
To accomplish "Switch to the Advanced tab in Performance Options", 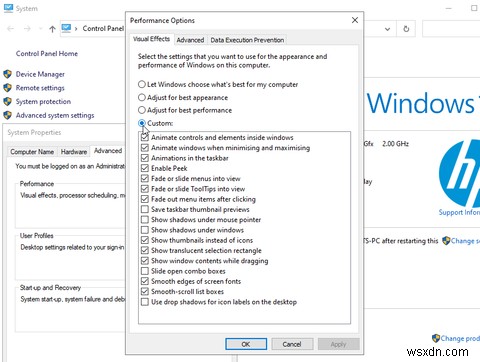I will [190, 40].
